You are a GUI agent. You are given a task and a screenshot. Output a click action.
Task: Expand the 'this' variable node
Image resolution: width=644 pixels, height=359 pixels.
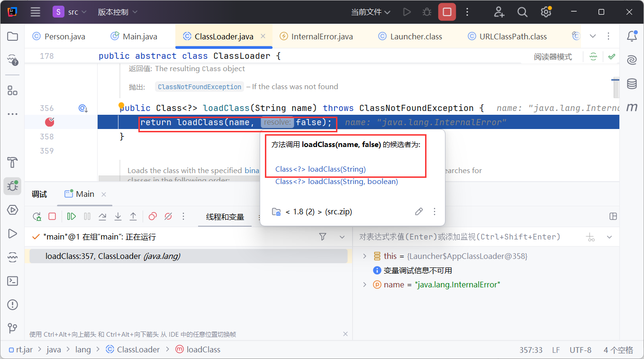click(x=364, y=256)
